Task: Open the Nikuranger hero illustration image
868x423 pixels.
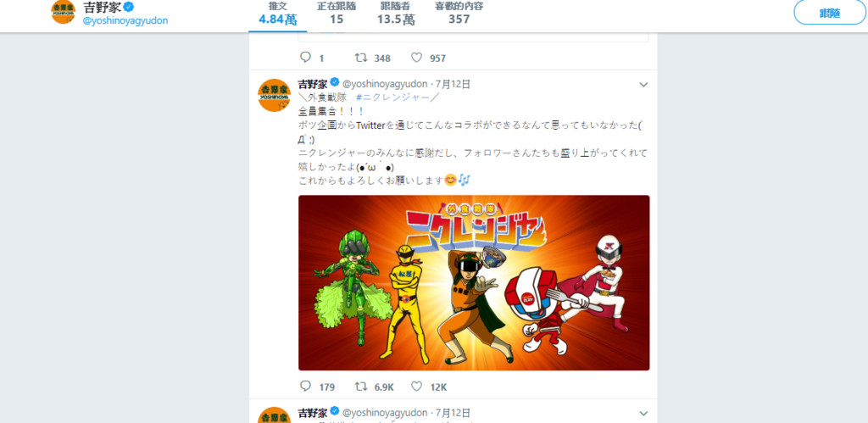Action: 474,282
